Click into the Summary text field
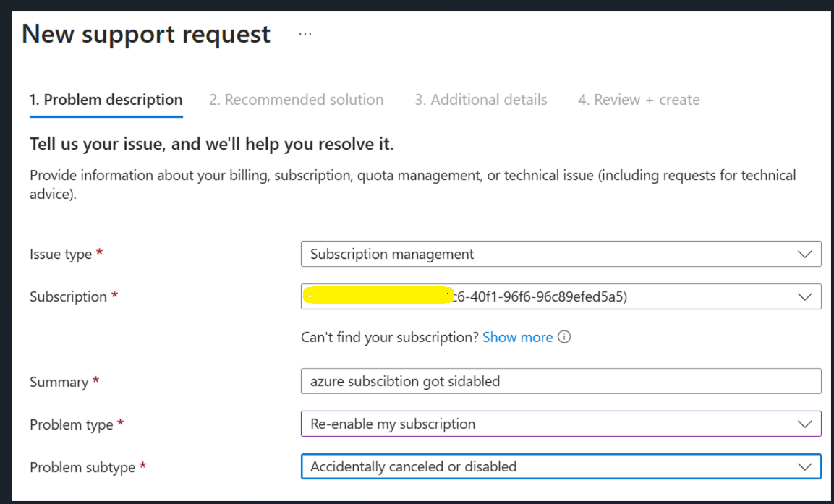This screenshot has width=834, height=504. (x=561, y=381)
